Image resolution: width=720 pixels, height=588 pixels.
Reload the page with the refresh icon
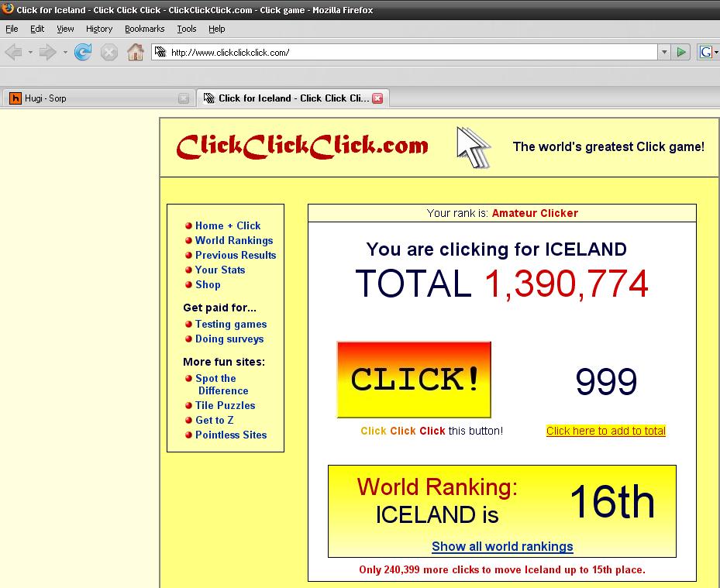(83, 52)
